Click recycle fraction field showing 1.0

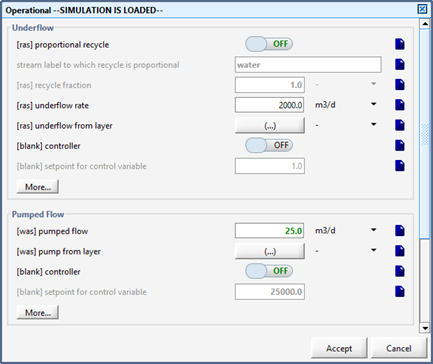[270, 85]
